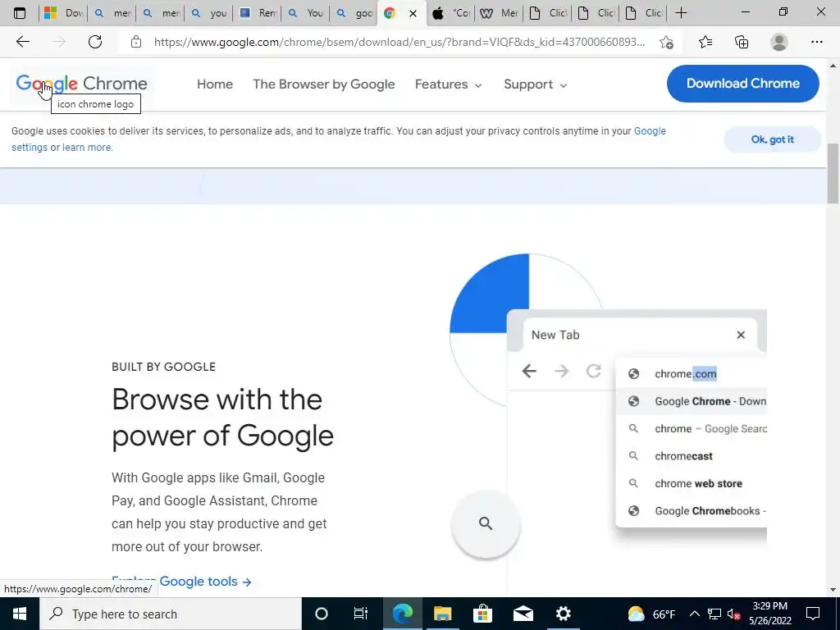Switch to the goo search tab
The height and width of the screenshot is (630, 840).
point(354,13)
